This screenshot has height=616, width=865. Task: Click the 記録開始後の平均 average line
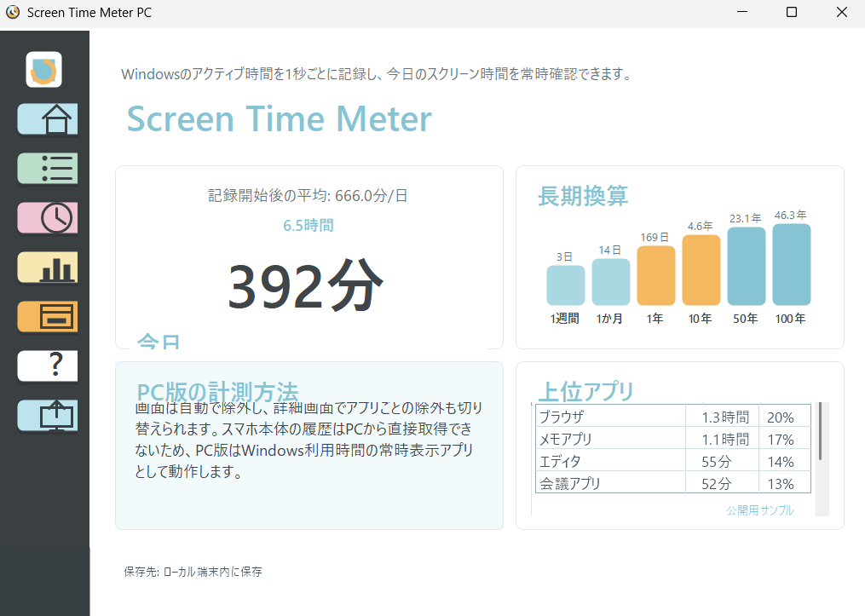[308, 195]
